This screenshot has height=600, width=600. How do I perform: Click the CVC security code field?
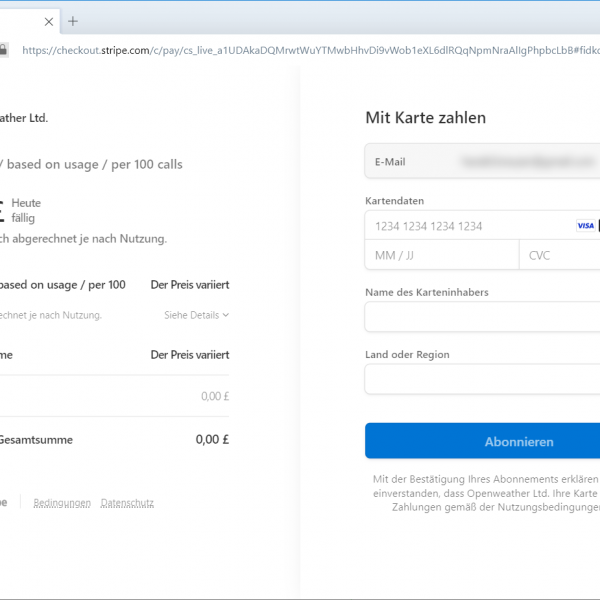(560, 255)
